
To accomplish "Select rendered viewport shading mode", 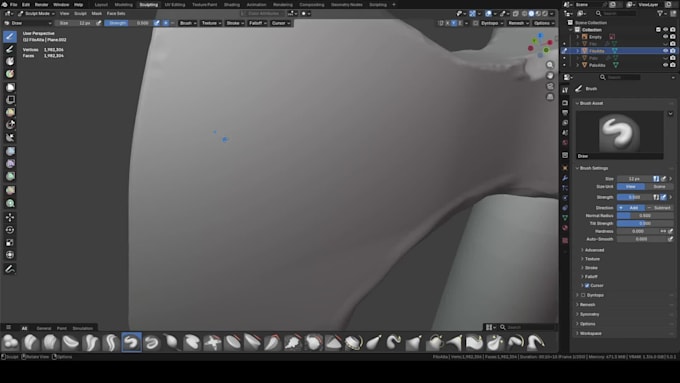I will [545, 13].
